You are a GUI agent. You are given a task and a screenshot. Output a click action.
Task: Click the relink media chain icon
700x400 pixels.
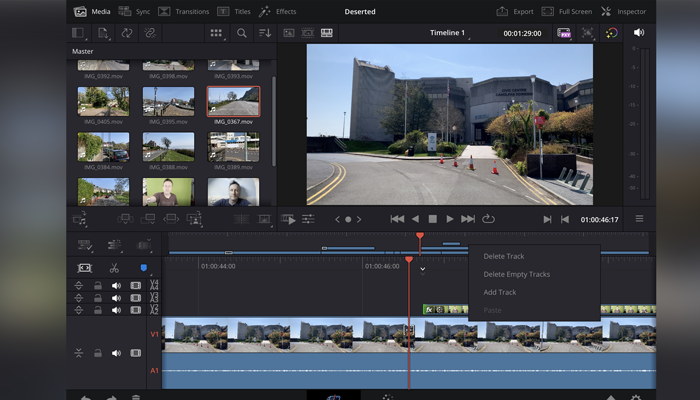(x=150, y=33)
